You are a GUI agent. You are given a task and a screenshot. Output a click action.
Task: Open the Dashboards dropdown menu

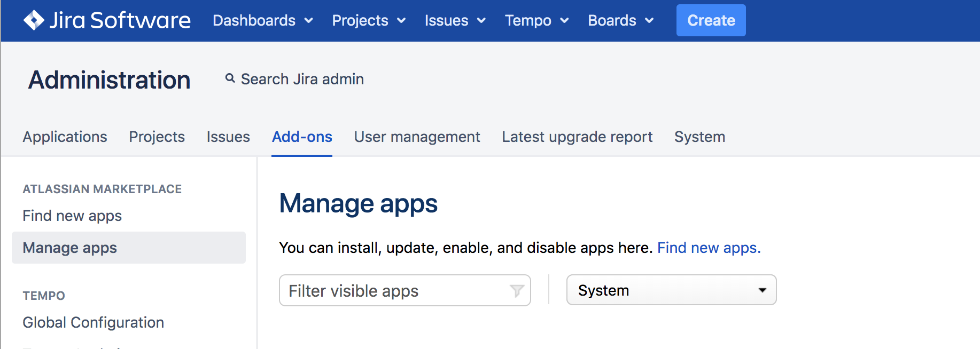(x=262, y=20)
